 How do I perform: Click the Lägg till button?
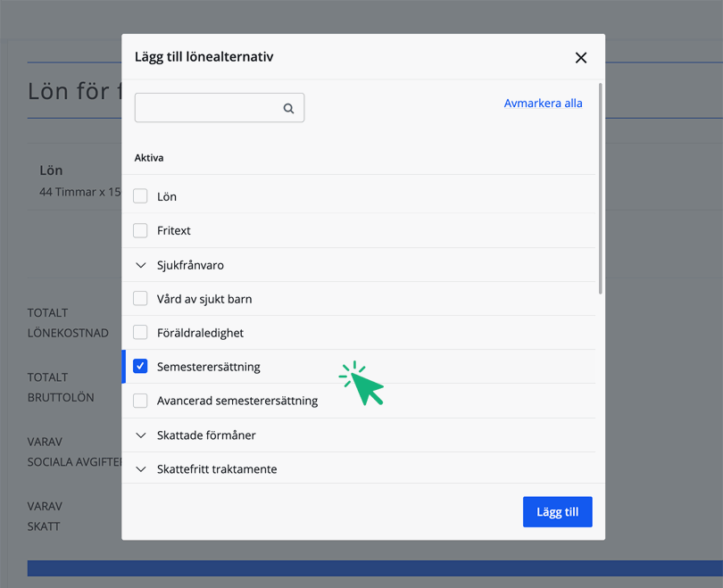[x=557, y=511]
